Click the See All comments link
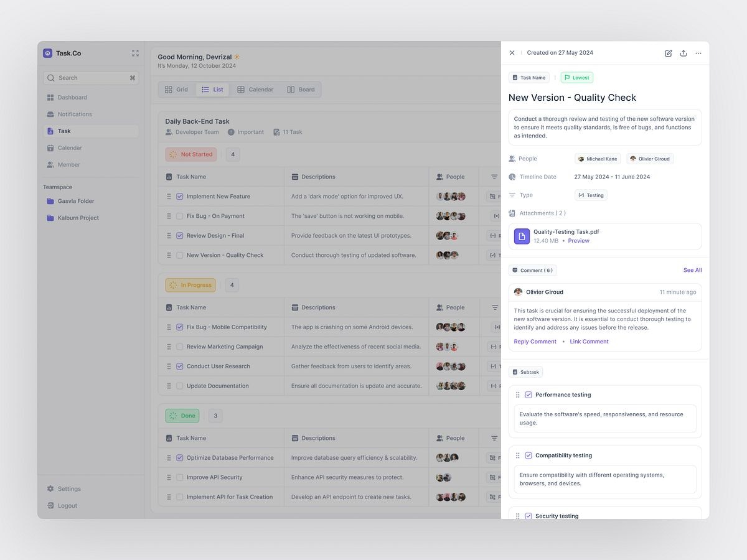The image size is (747, 560). click(x=692, y=270)
